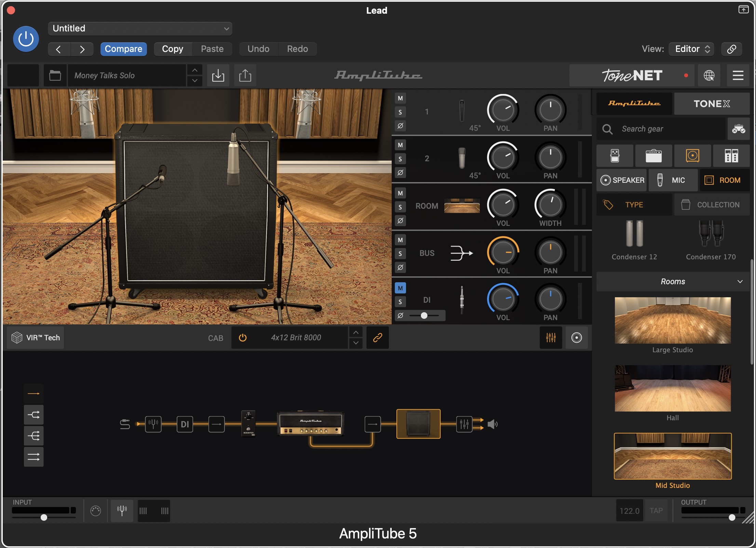Solo the ROOM channel
This screenshot has height=548, width=756.
[400, 207]
